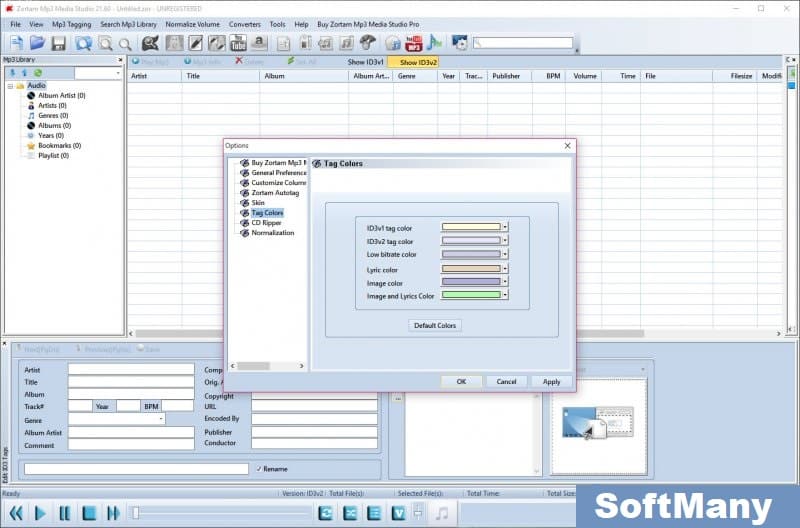Click the YouTube toolbar icon
The width and height of the screenshot is (800, 528).
coord(238,43)
